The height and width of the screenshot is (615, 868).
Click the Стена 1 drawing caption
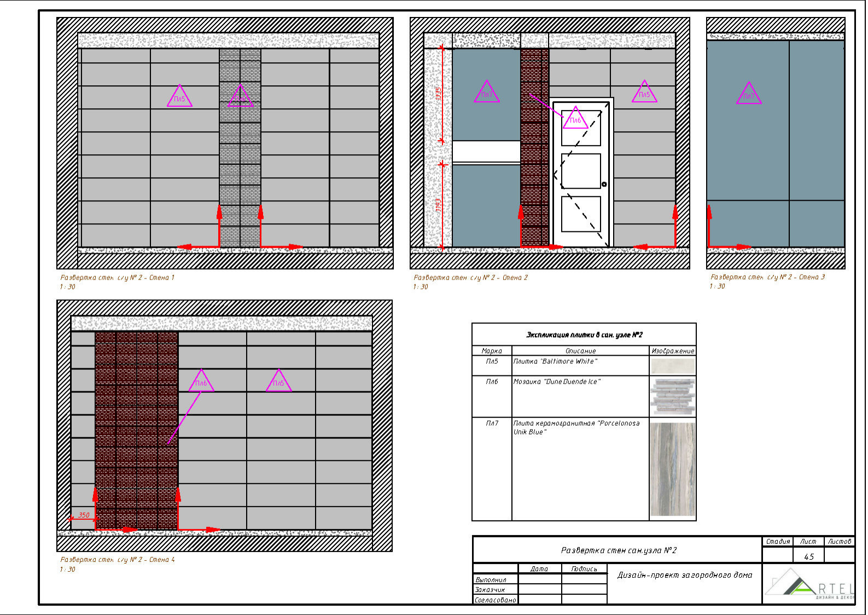[x=117, y=277]
